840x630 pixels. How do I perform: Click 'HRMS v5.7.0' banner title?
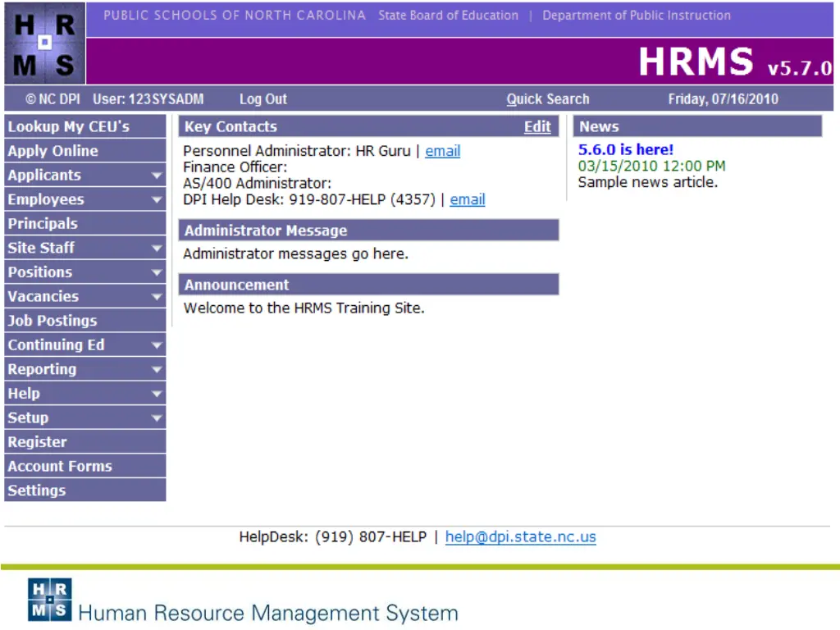(736, 62)
